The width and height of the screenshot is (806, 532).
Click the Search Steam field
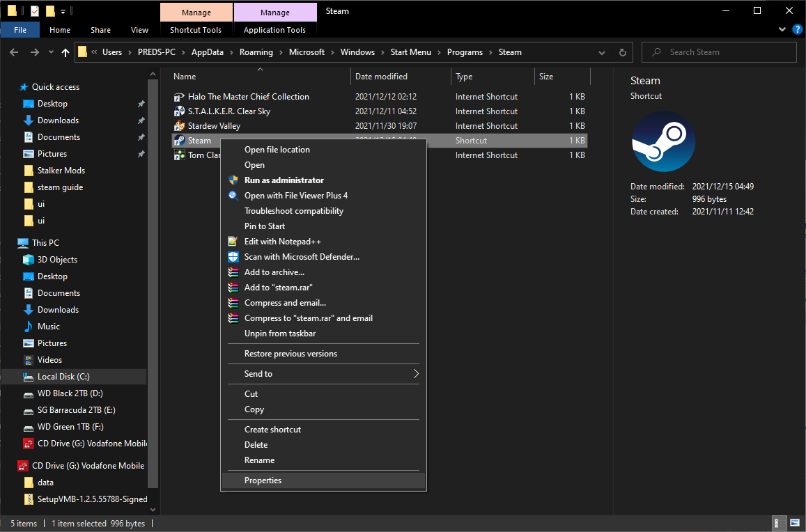coord(720,52)
